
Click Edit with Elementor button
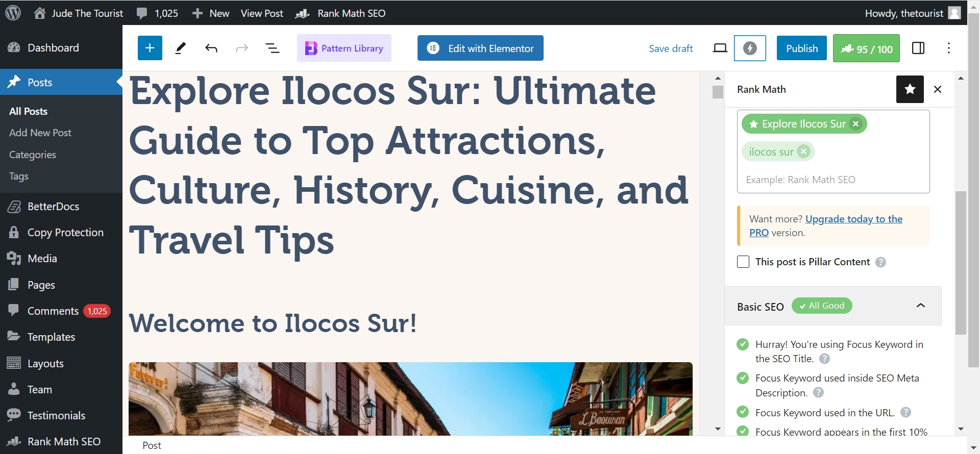480,48
